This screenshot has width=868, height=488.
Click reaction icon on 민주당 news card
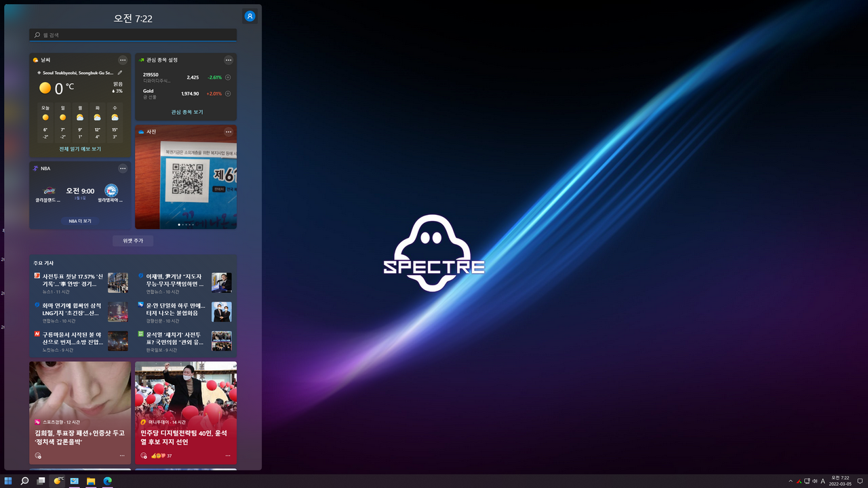point(144,455)
